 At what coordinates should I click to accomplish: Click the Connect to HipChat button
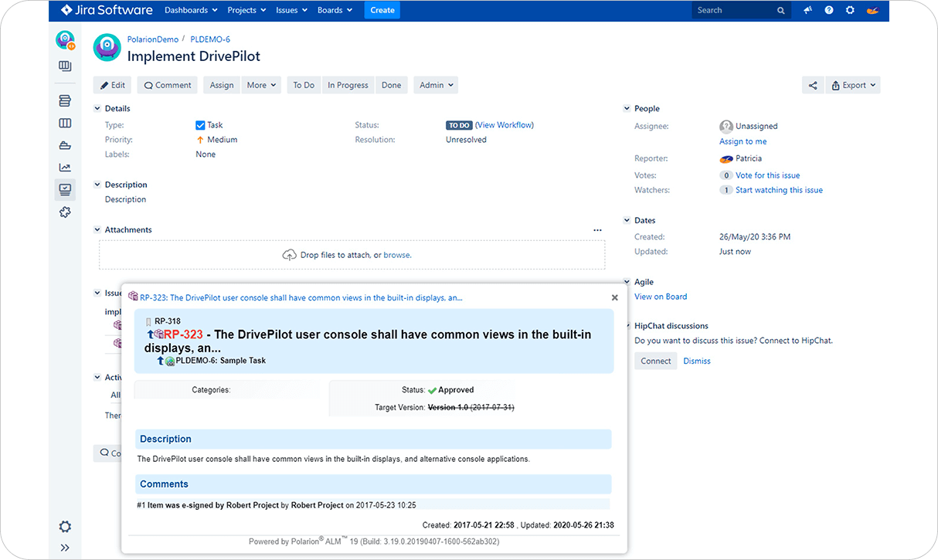(x=656, y=361)
